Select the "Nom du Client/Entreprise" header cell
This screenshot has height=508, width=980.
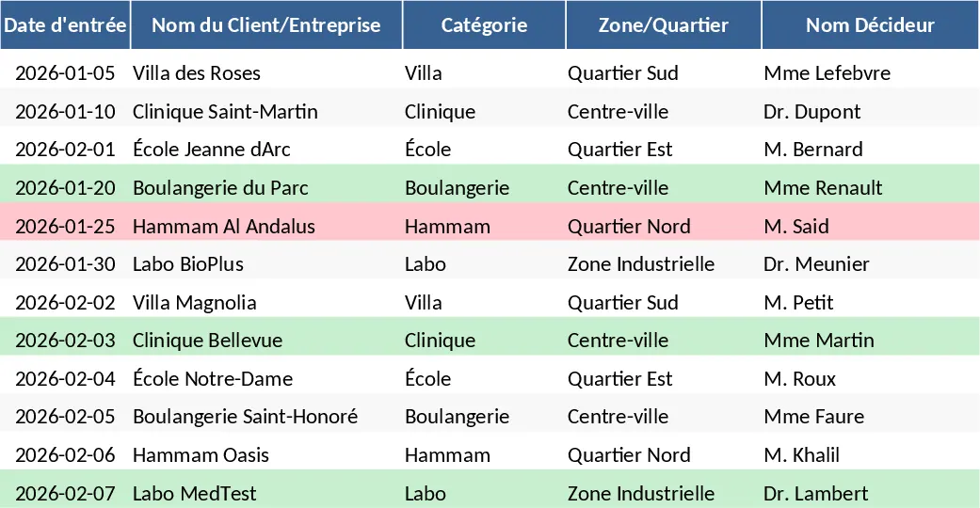coord(266,25)
